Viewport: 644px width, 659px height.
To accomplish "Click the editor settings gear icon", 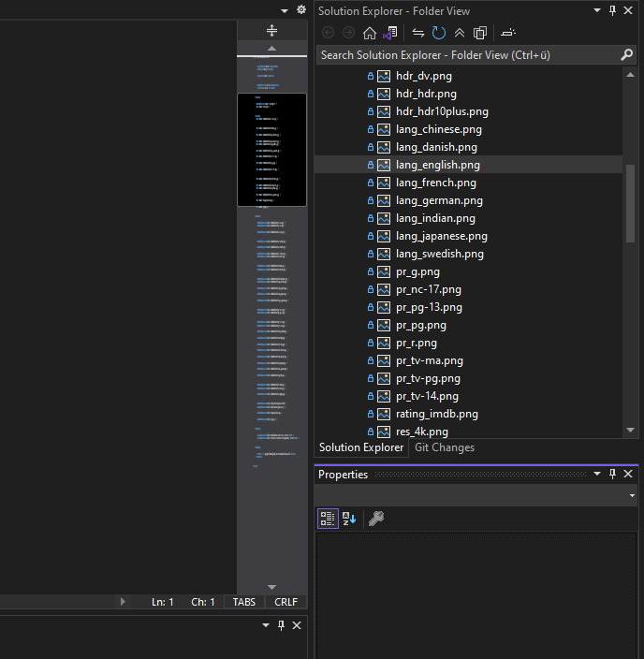I will pyautogui.click(x=300, y=9).
